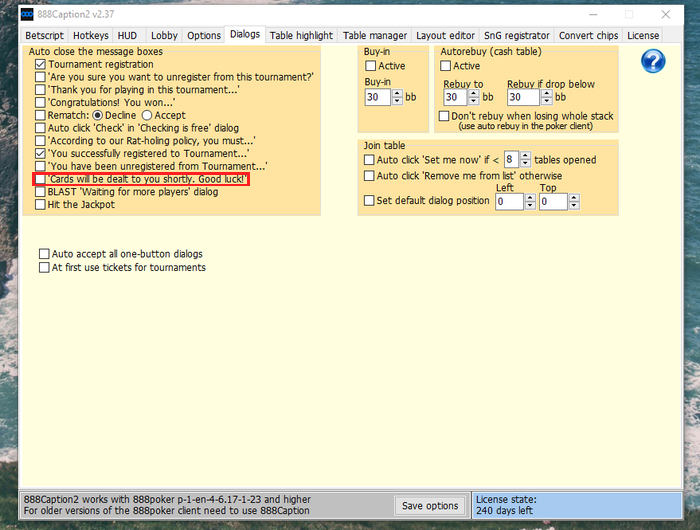
Task: Switch to the Betscript tab
Action: (44, 35)
